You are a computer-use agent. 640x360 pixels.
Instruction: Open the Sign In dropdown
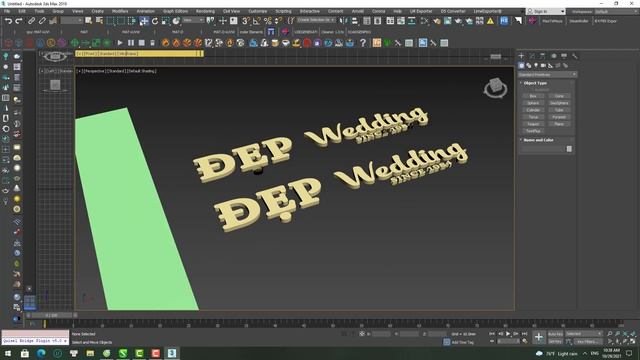click(x=545, y=11)
